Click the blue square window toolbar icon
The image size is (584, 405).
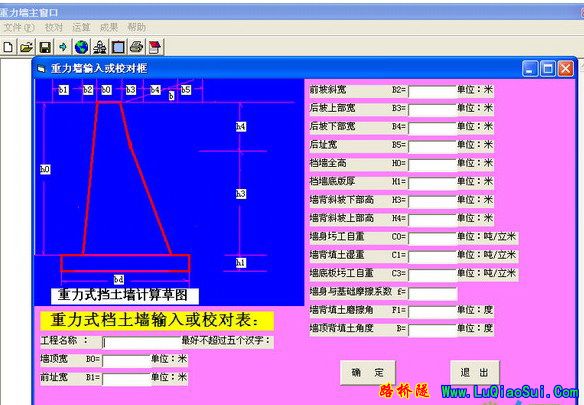coord(118,47)
